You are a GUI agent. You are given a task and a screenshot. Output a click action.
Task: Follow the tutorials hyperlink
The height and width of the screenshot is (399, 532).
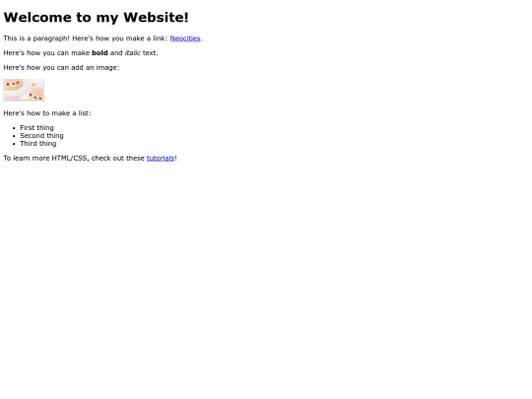click(x=161, y=158)
